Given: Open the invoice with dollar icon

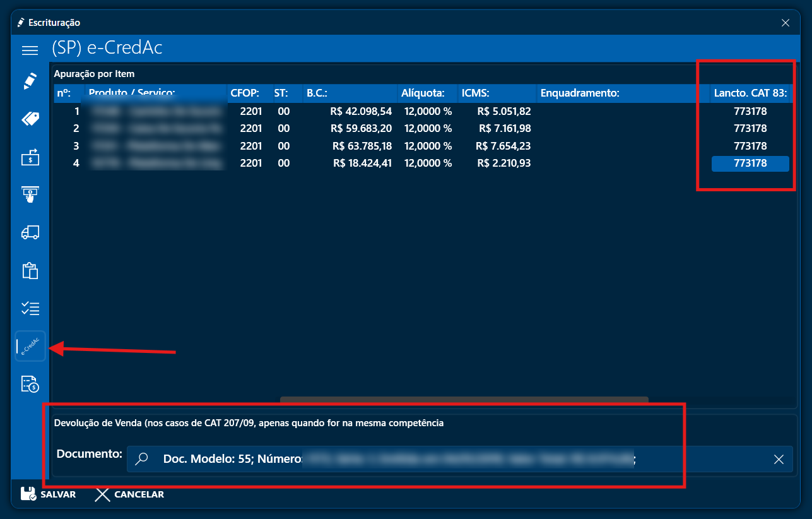Looking at the screenshot, I should click(30, 384).
